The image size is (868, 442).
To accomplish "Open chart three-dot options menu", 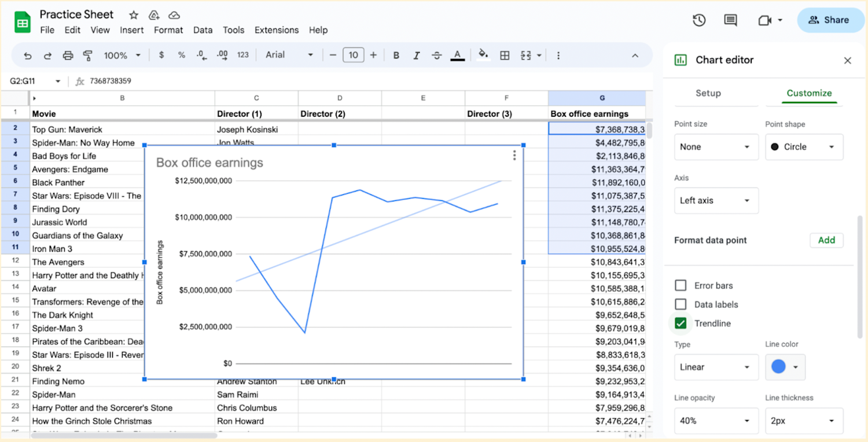I will point(514,155).
